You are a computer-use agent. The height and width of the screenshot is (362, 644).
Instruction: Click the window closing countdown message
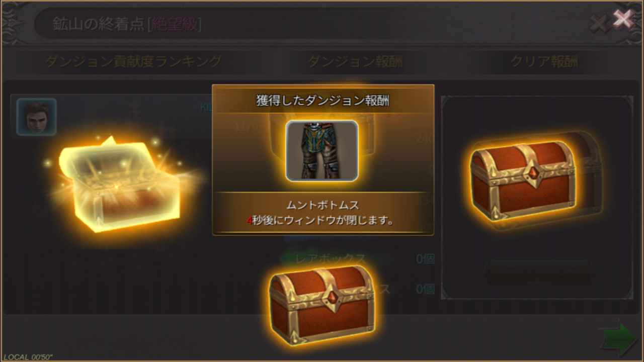tap(320, 220)
